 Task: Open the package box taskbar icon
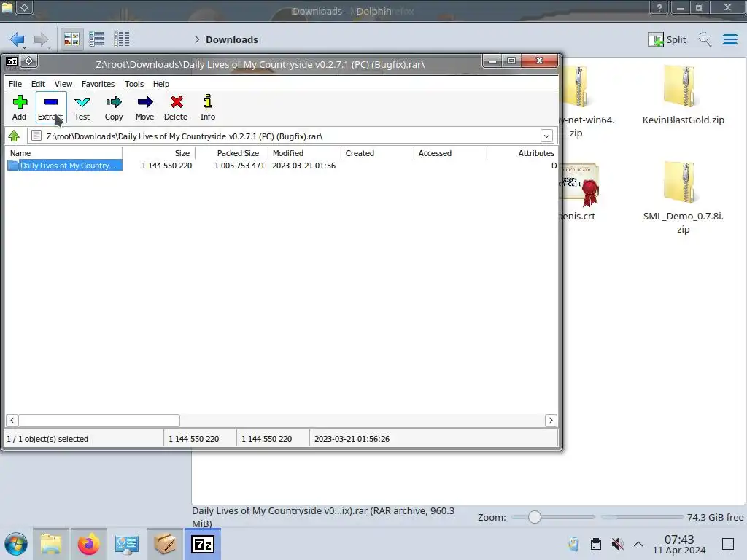tap(164, 544)
